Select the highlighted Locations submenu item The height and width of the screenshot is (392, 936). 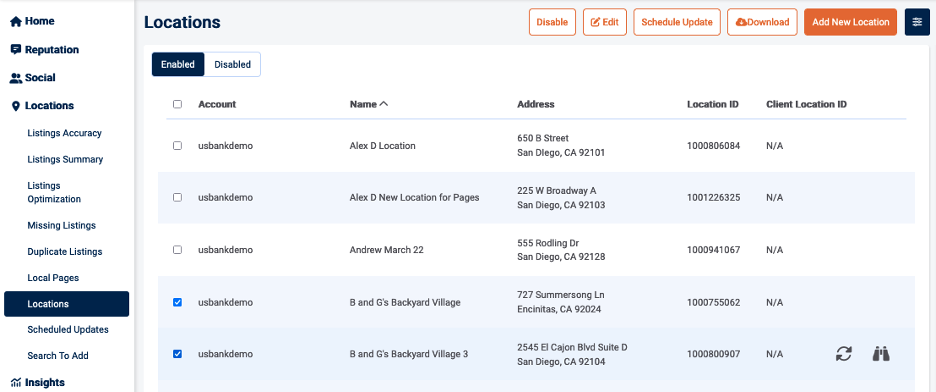tap(66, 304)
